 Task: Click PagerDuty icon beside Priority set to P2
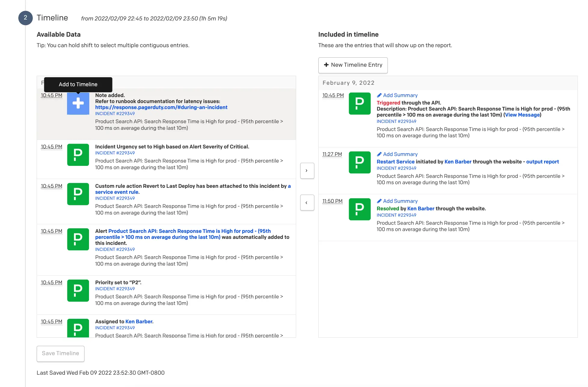point(78,291)
